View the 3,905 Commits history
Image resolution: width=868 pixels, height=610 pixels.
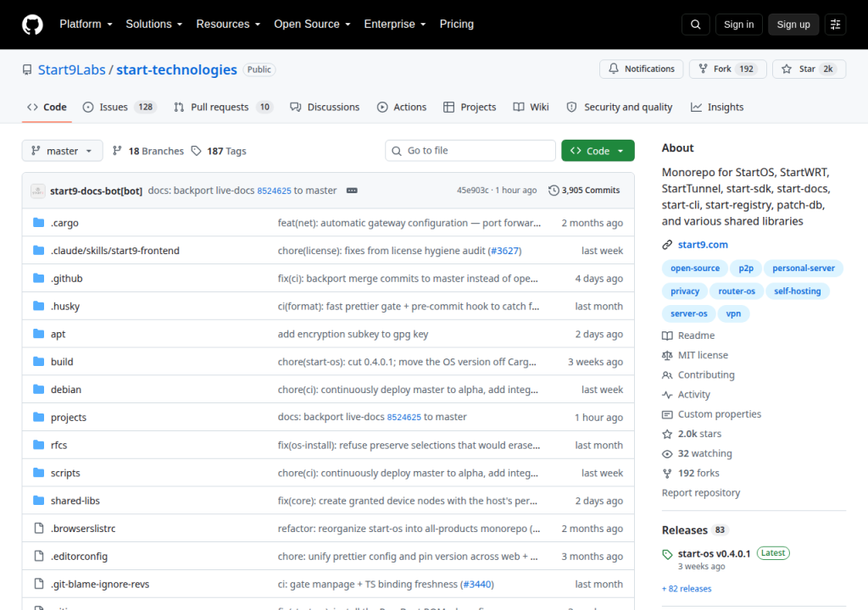[584, 191]
